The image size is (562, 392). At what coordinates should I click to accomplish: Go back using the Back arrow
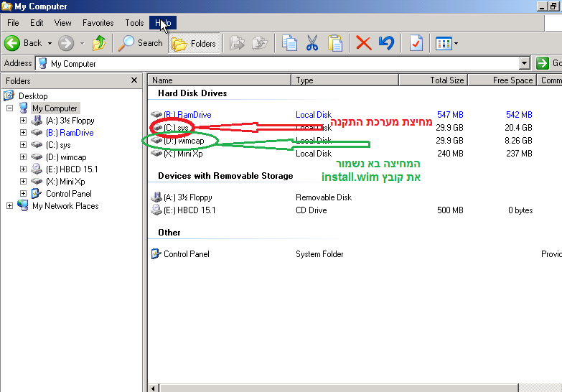pos(23,43)
